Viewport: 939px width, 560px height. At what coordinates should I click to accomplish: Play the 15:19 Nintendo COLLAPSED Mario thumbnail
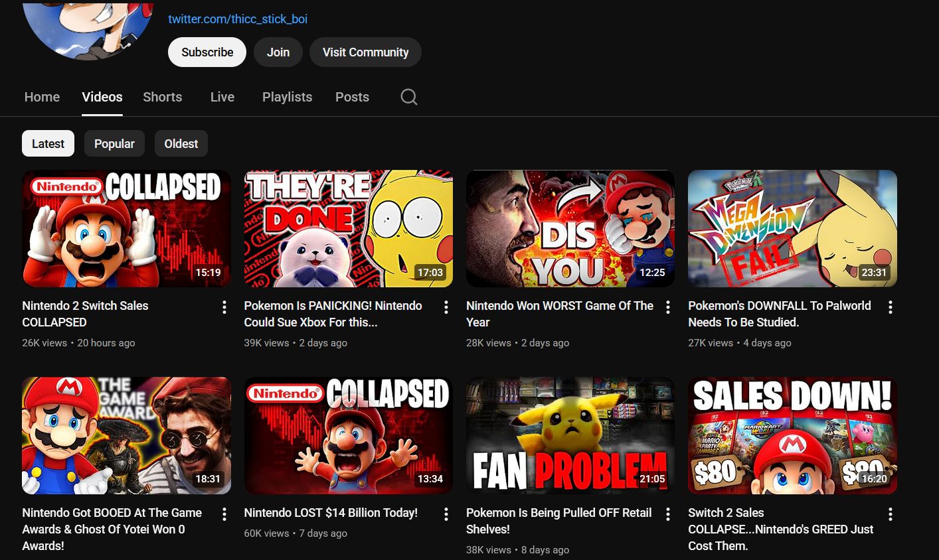[126, 229]
